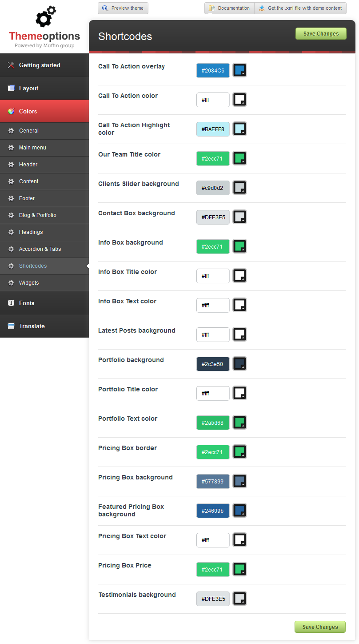Click the Preview theme button
The image size is (359, 644).
123,8
